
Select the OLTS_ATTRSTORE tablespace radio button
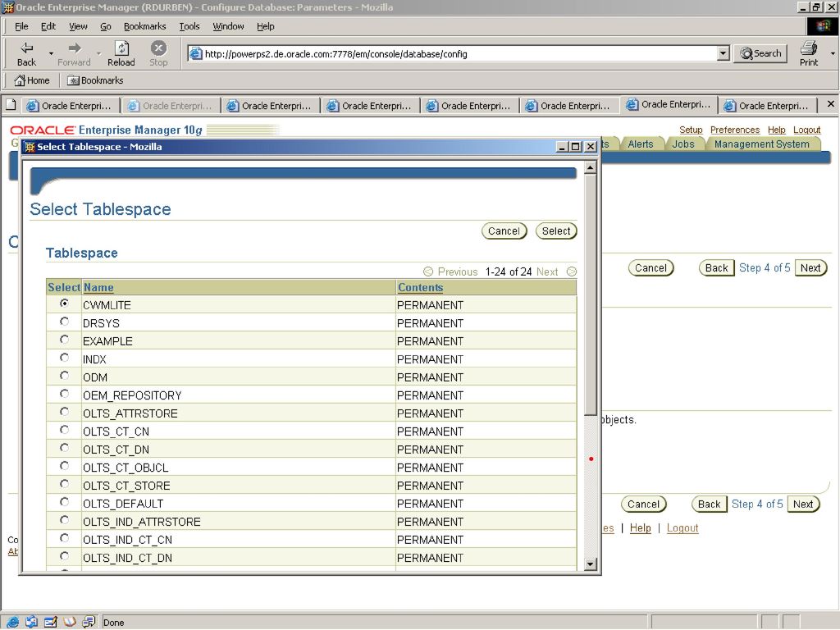click(x=64, y=412)
